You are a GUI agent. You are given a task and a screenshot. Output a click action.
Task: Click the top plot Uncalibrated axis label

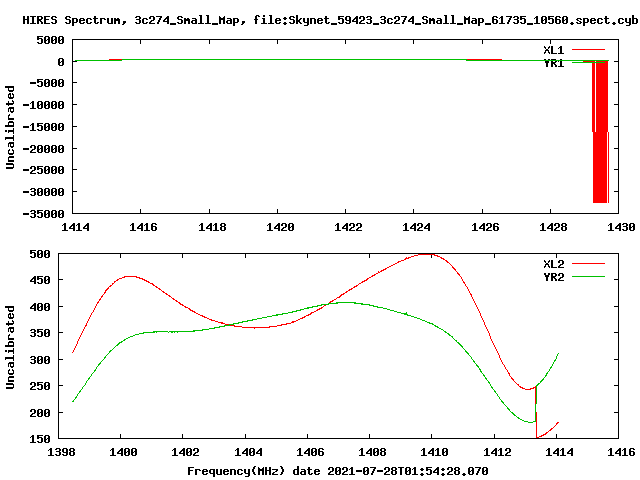[x=10, y=127]
